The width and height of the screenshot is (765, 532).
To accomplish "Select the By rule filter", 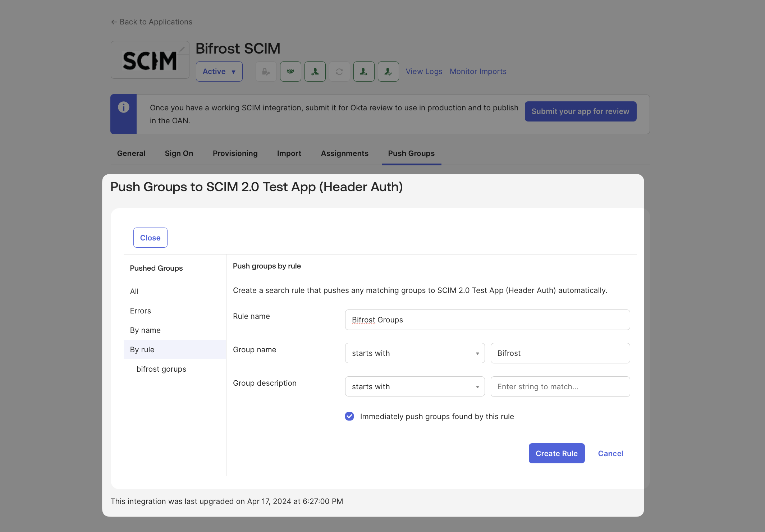I will (x=175, y=349).
